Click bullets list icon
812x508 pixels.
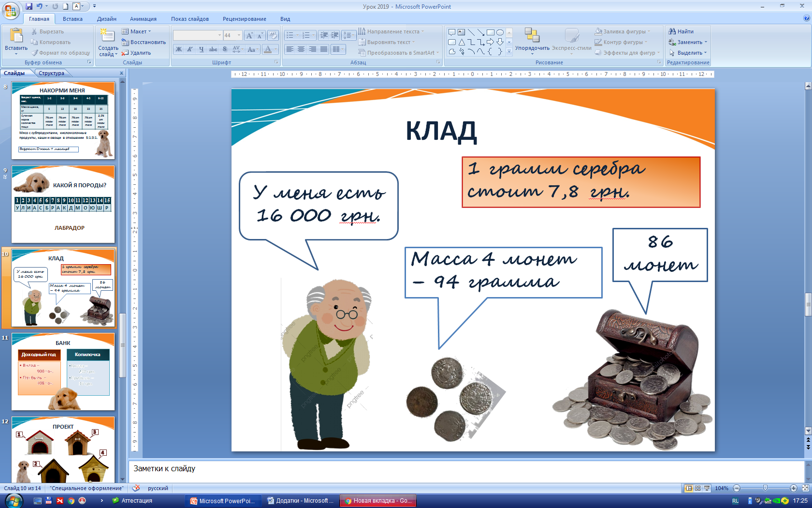coord(291,35)
